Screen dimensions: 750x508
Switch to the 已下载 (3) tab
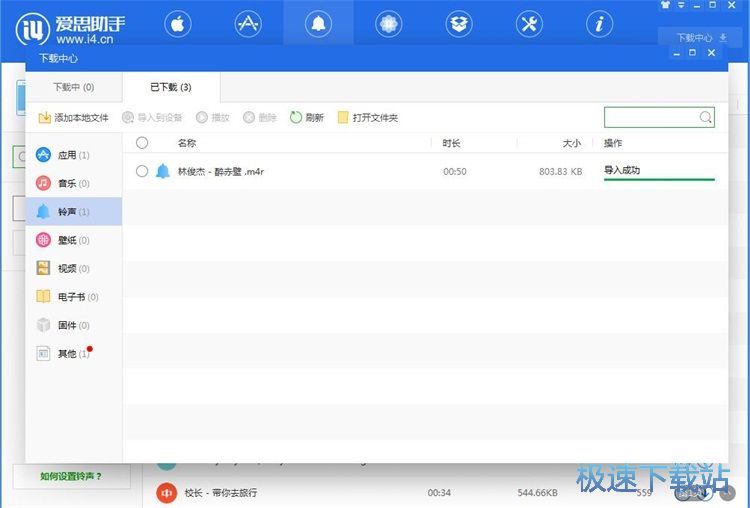coord(172,87)
